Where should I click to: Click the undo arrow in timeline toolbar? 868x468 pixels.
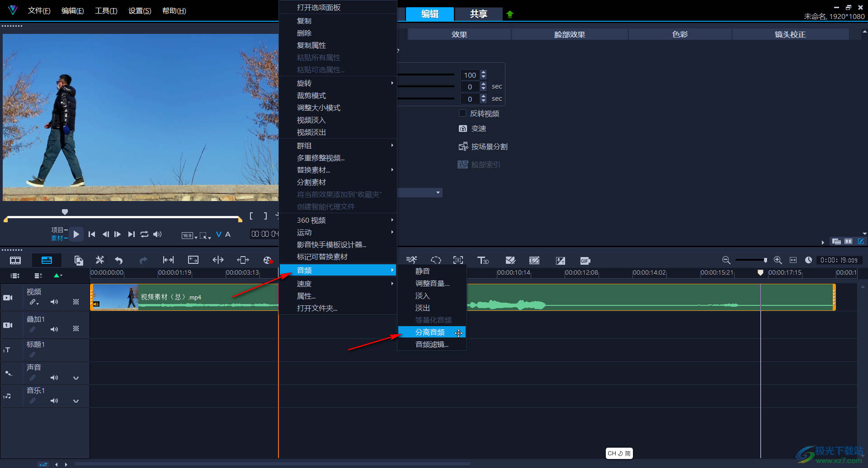coord(119,260)
